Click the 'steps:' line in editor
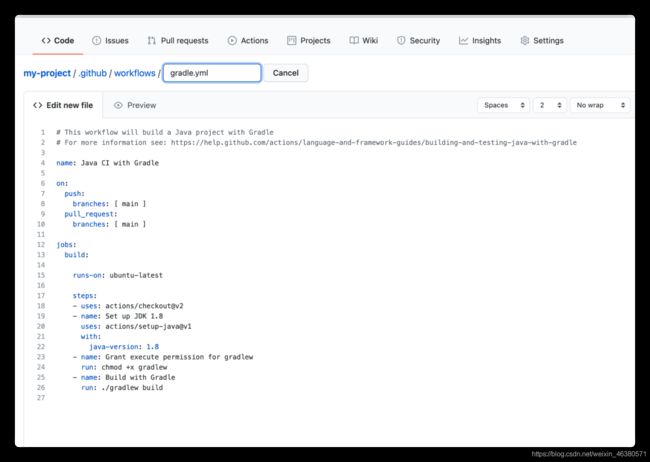The image size is (650, 462). pos(85,296)
